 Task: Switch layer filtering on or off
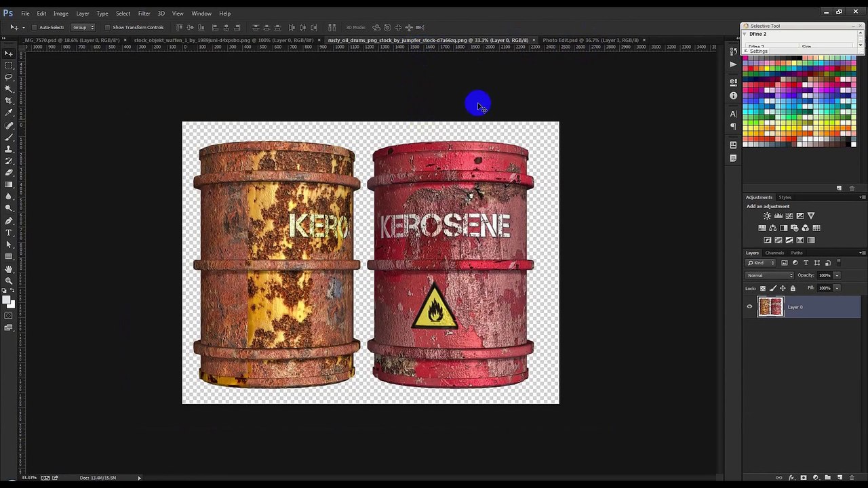(x=839, y=263)
